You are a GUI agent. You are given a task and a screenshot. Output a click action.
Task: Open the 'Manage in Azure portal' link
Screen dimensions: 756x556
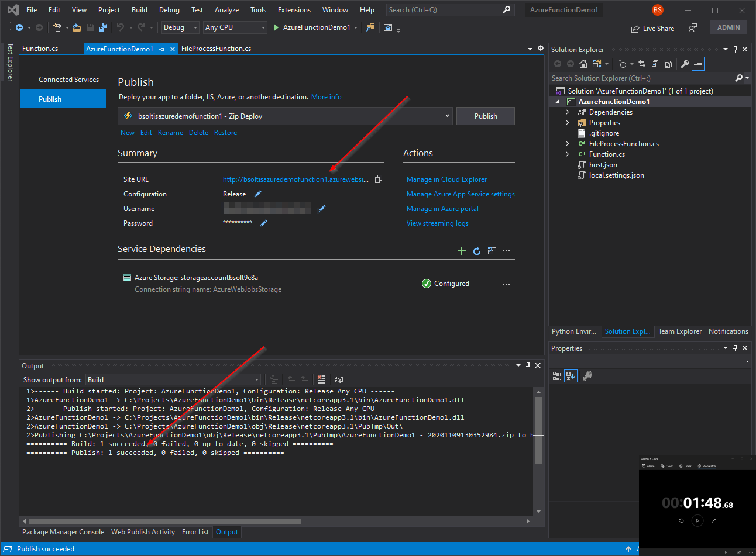[x=442, y=209]
